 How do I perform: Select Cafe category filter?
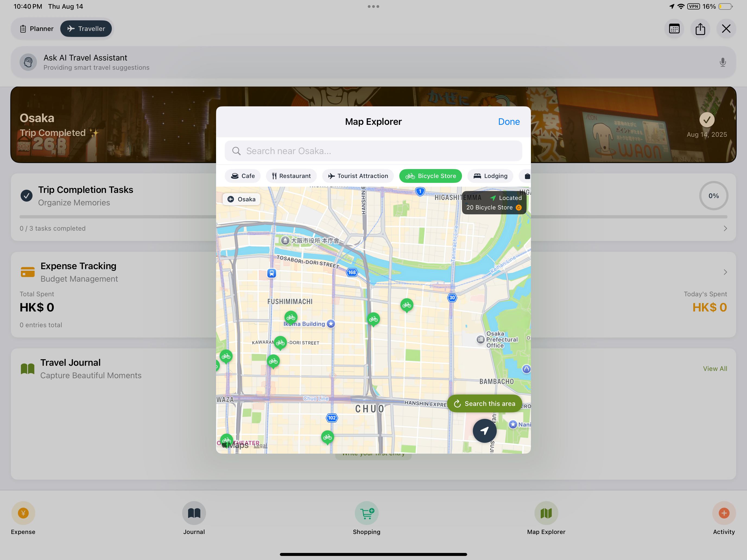pyautogui.click(x=242, y=176)
